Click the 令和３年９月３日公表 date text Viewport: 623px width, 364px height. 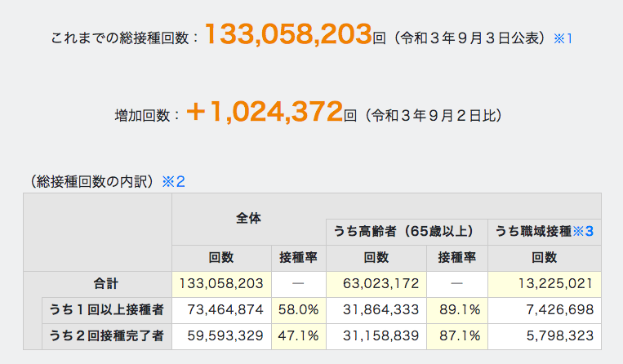469,38
